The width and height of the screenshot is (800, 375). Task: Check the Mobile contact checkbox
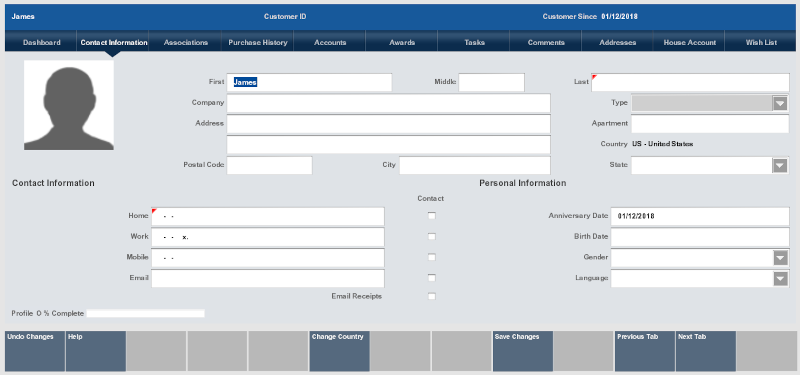pyautogui.click(x=432, y=257)
